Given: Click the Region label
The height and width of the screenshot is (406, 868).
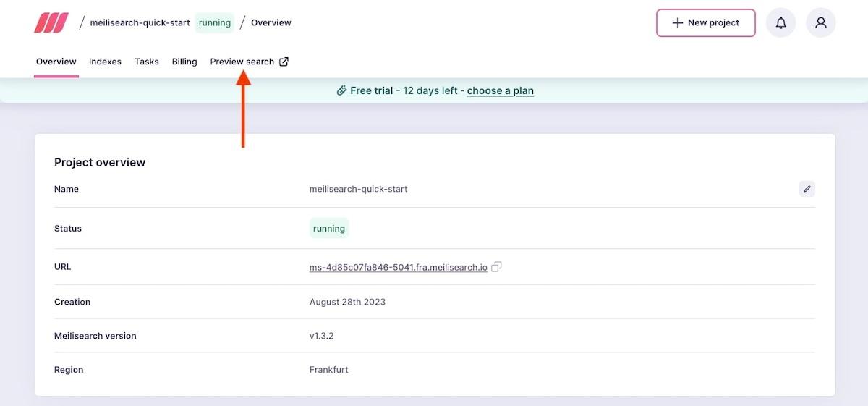Looking at the screenshot, I should tap(69, 370).
